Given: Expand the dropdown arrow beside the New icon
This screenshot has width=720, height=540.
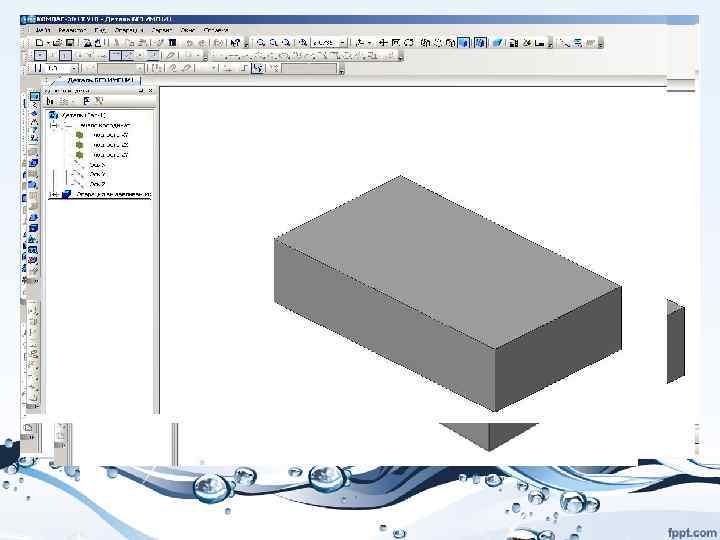Looking at the screenshot, I should (48, 43).
